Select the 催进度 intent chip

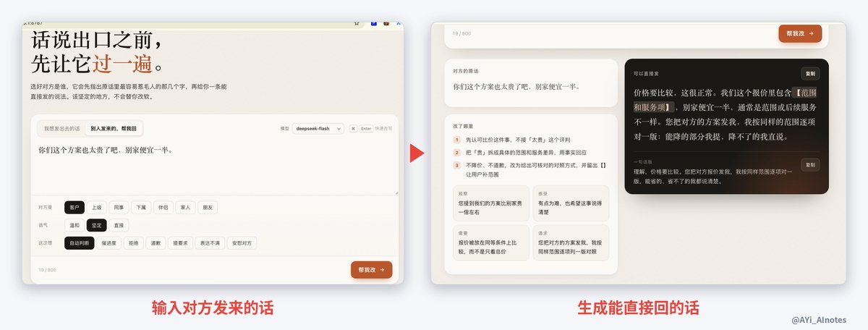109,243
